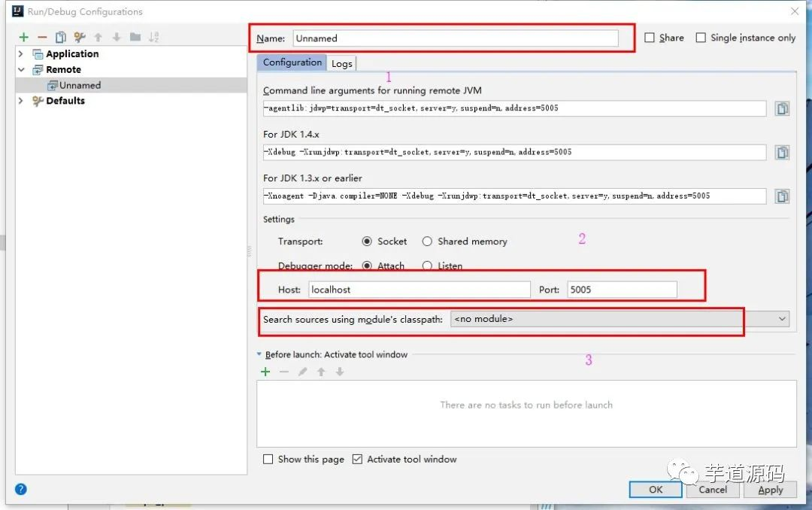
Task: Click the JDK 1.3.x arguments field
Action: pos(515,196)
